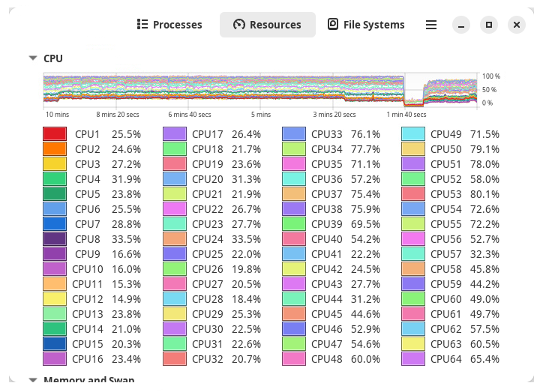Click the Processes tab list icon
Screen dimensions: 543x392
pos(142,25)
